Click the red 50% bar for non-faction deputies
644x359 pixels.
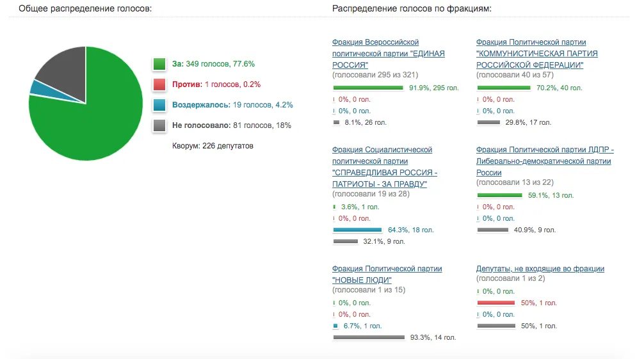point(496,303)
